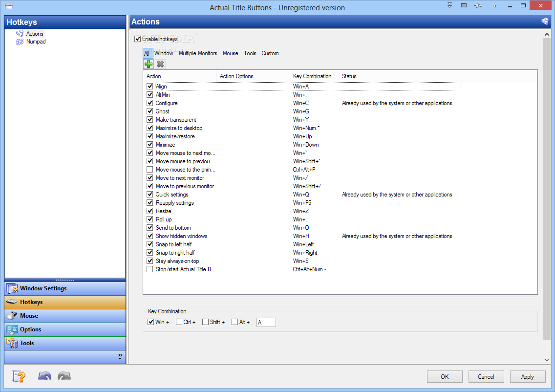Uncheck the Minimize action checkbox

(x=149, y=145)
